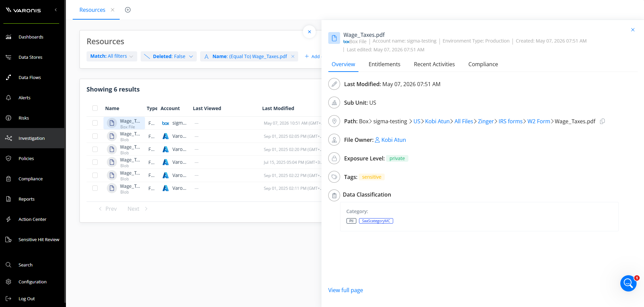Close the details panel via round X button
Viewport: 644px width, 307px height.
[309, 32]
